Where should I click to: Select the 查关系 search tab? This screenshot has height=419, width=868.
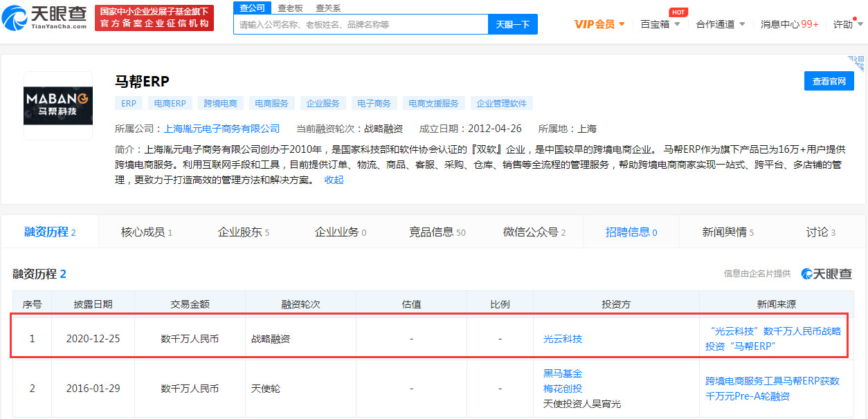pyautogui.click(x=328, y=8)
